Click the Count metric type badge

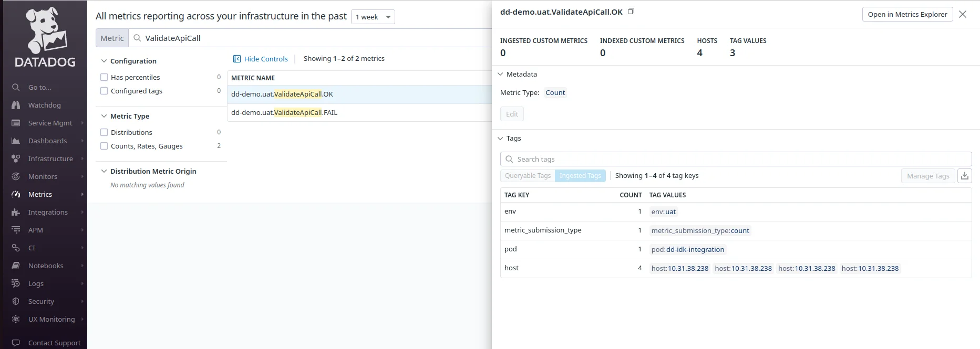click(555, 93)
